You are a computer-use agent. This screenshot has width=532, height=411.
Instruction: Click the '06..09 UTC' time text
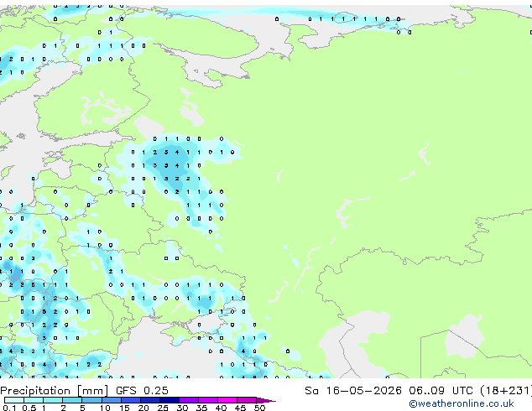(x=441, y=391)
